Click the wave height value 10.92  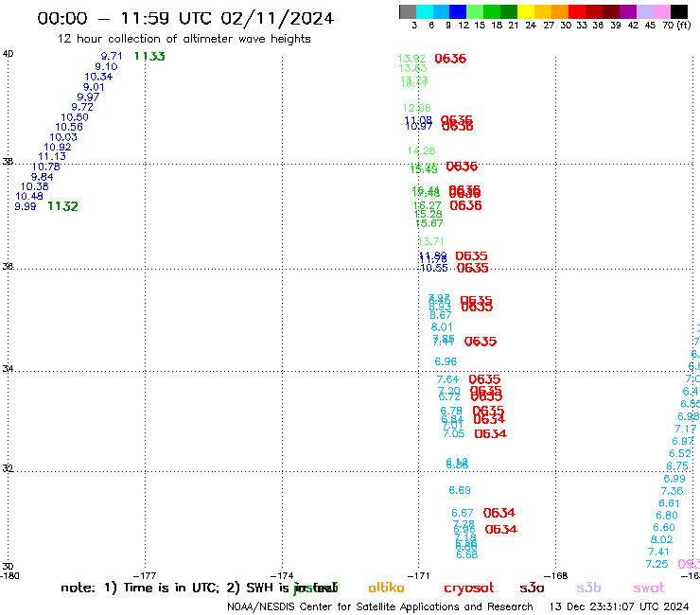point(57,147)
